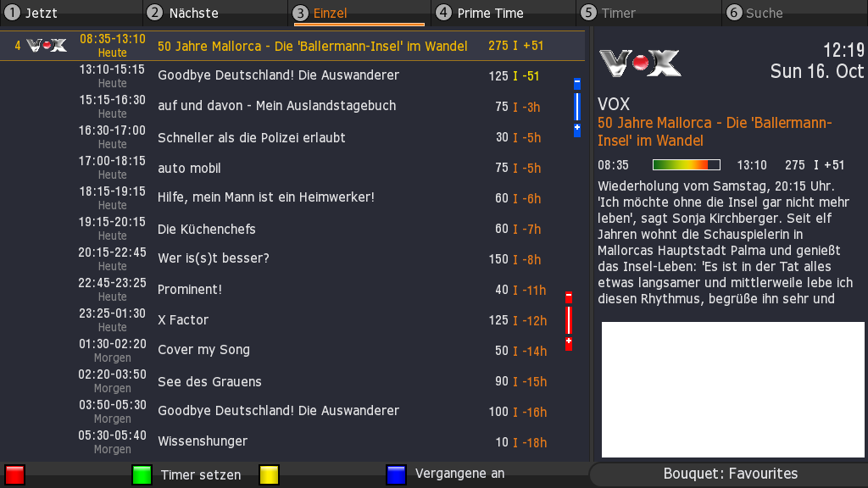Click the red plus marker icon
This screenshot has width=868, height=488.
tap(569, 343)
